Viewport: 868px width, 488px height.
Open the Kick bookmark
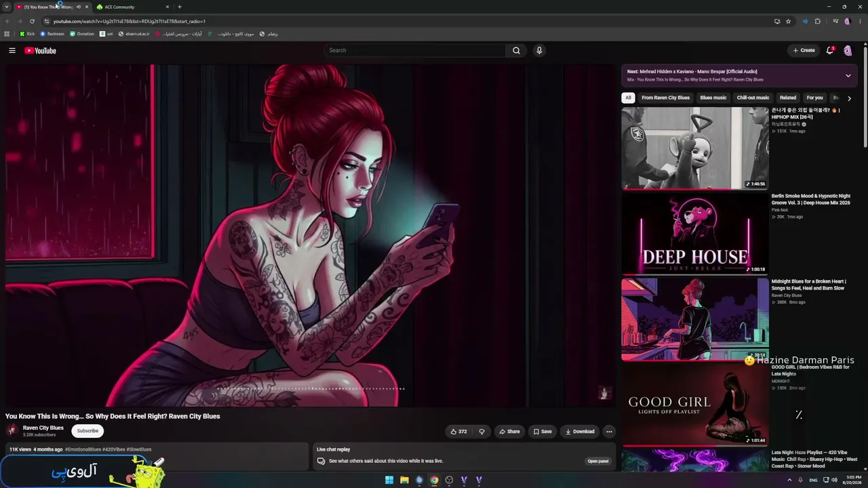[x=27, y=34]
